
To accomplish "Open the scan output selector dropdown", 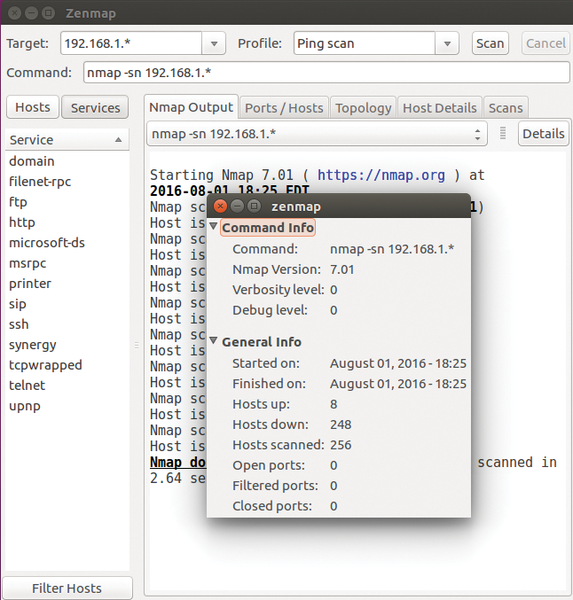I will click(x=317, y=134).
